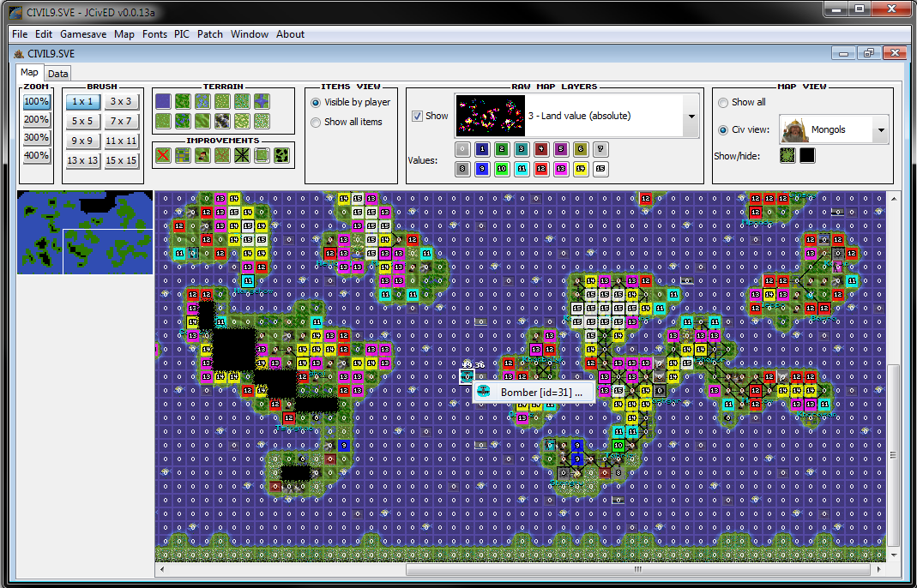The height and width of the screenshot is (588, 917).
Task: Select the grassland terrain tile
Action: click(x=163, y=121)
